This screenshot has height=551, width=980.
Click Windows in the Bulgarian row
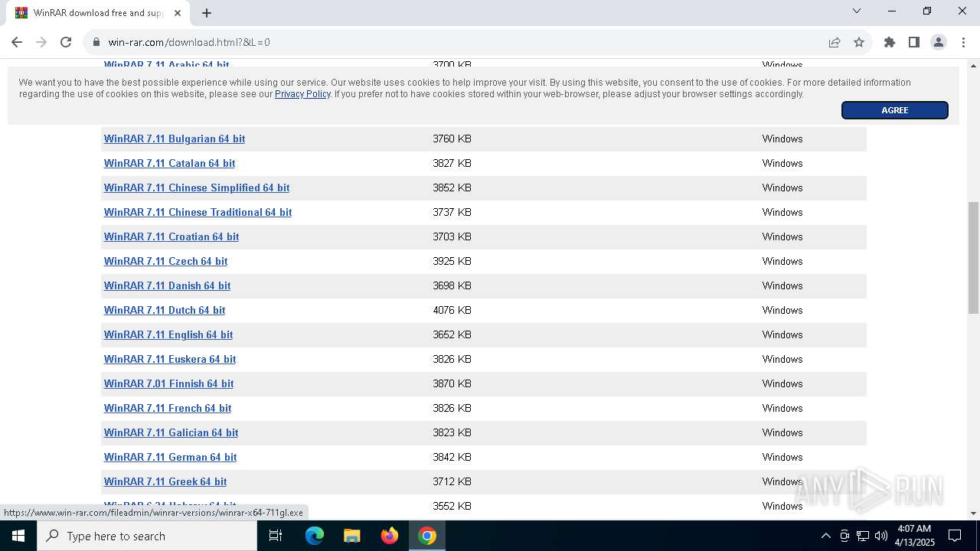pyautogui.click(x=782, y=139)
